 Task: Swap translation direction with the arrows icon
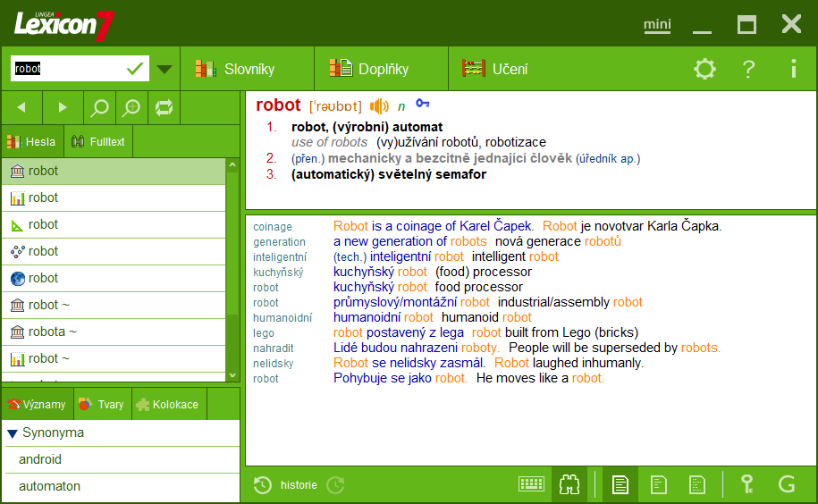pyautogui.click(x=164, y=107)
